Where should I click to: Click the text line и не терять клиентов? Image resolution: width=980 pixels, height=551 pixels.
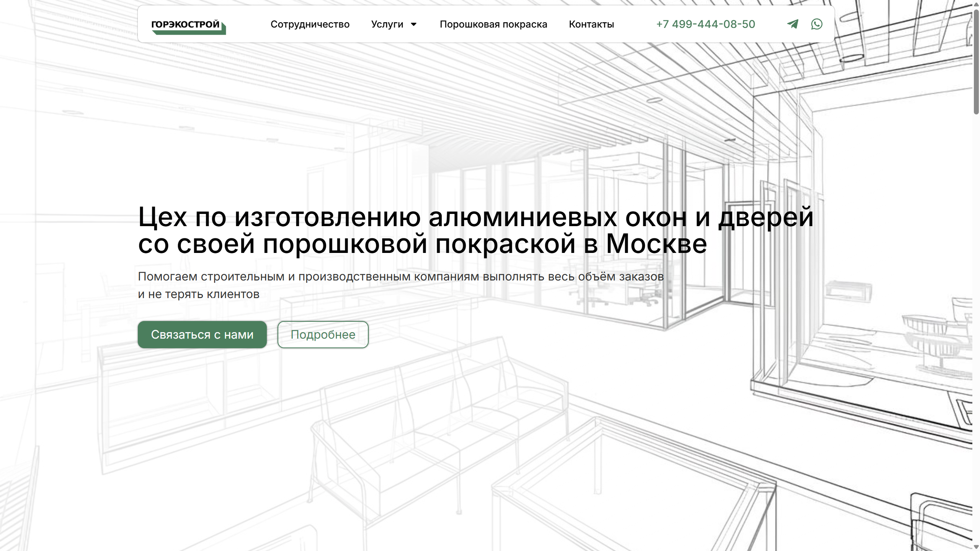pos(198,294)
